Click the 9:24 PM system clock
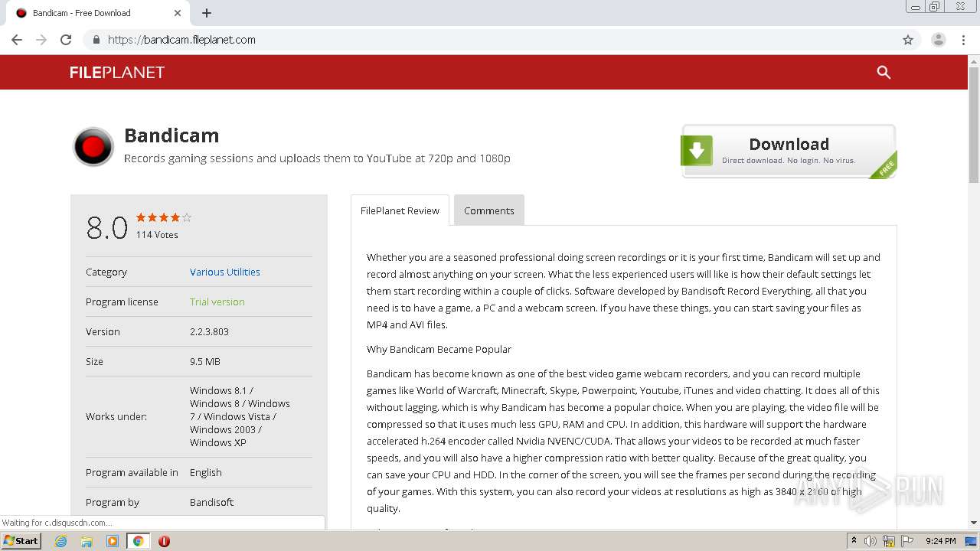 [941, 541]
